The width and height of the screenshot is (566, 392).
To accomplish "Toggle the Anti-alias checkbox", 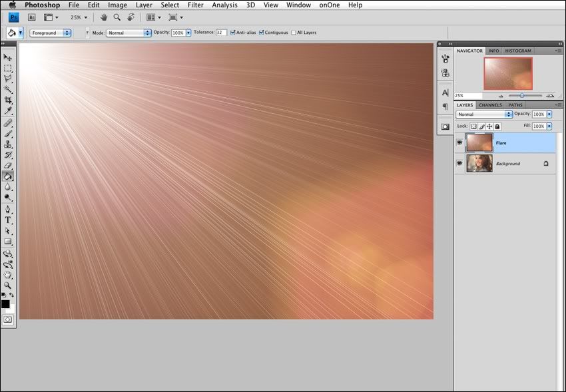I will pyautogui.click(x=233, y=33).
